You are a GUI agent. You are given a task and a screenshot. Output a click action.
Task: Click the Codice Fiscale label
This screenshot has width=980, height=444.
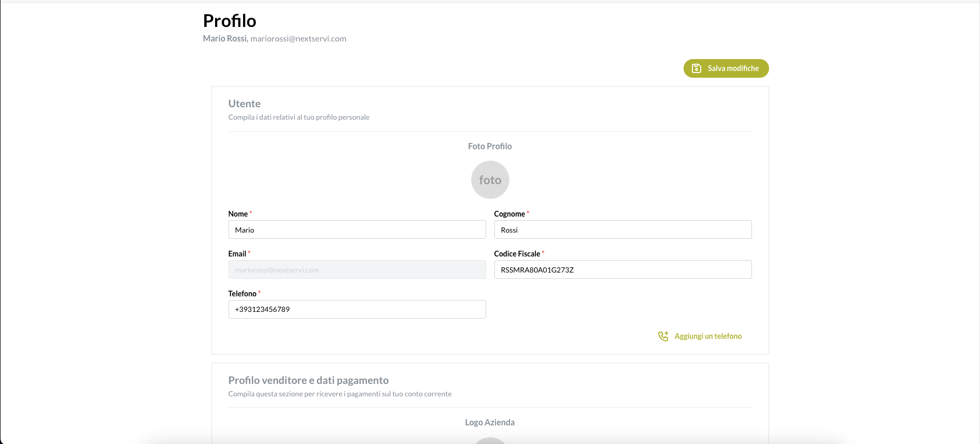coord(517,254)
